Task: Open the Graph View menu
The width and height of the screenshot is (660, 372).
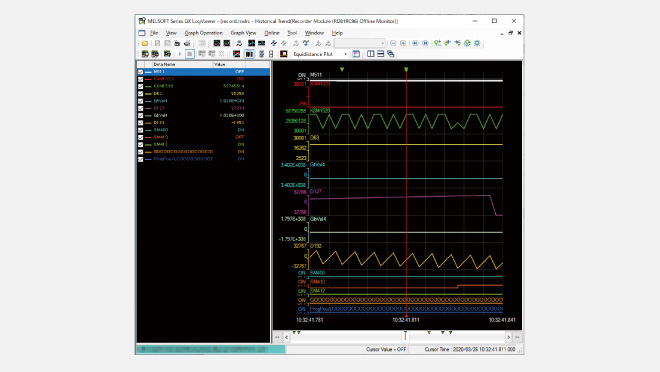Action: [243, 33]
